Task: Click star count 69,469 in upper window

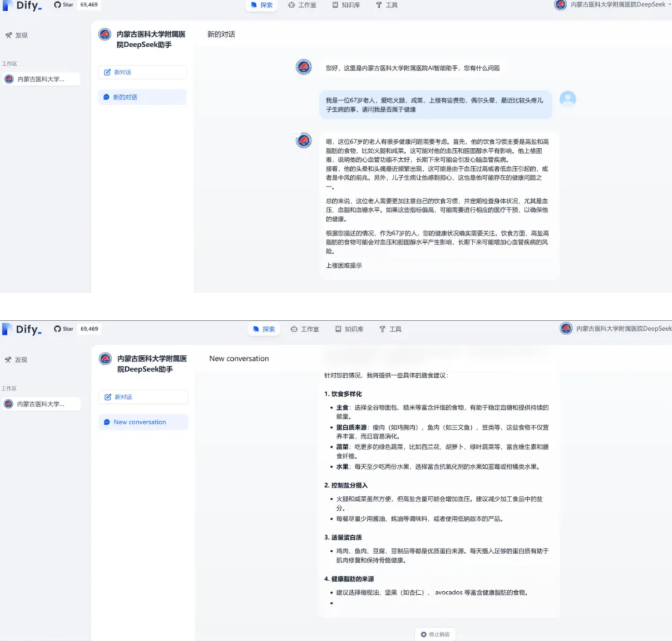Action: [x=89, y=5]
